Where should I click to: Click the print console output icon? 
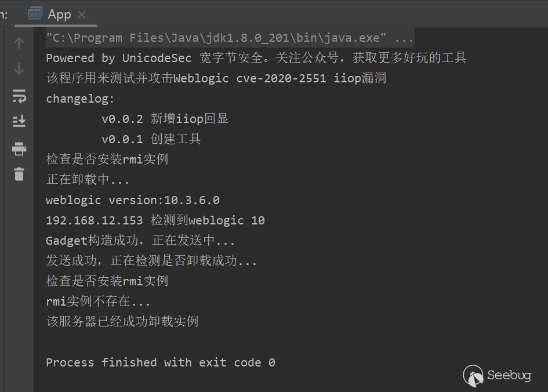pos(19,149)
